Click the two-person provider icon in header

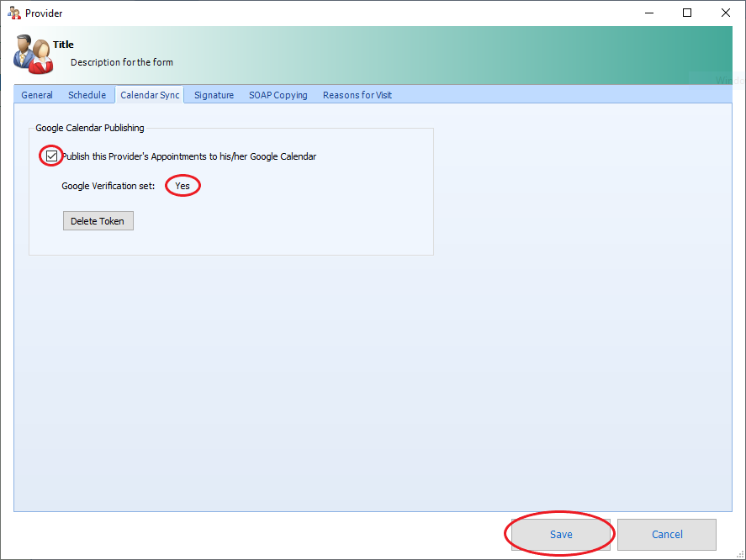(x=34, y=55)
